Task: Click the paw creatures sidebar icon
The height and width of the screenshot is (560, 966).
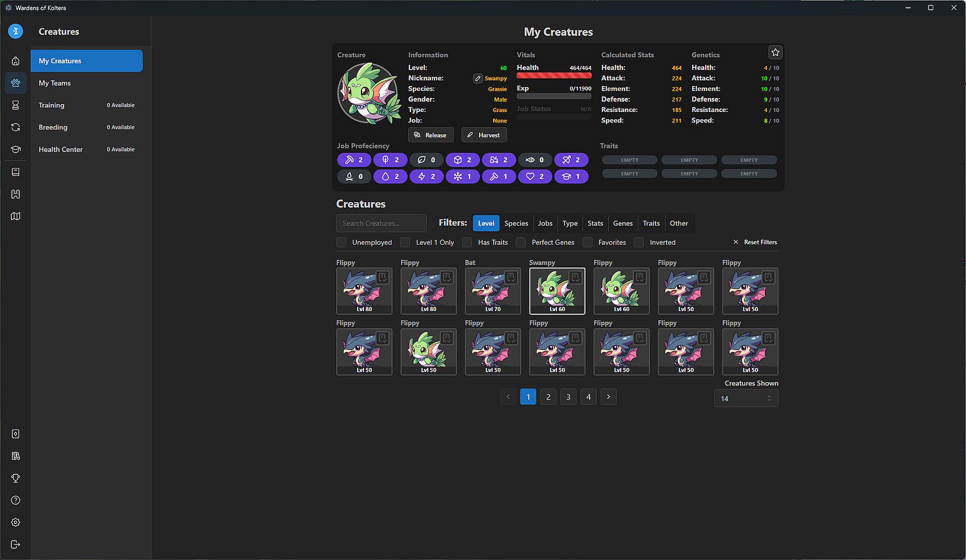Action: (x=16, y=83)
